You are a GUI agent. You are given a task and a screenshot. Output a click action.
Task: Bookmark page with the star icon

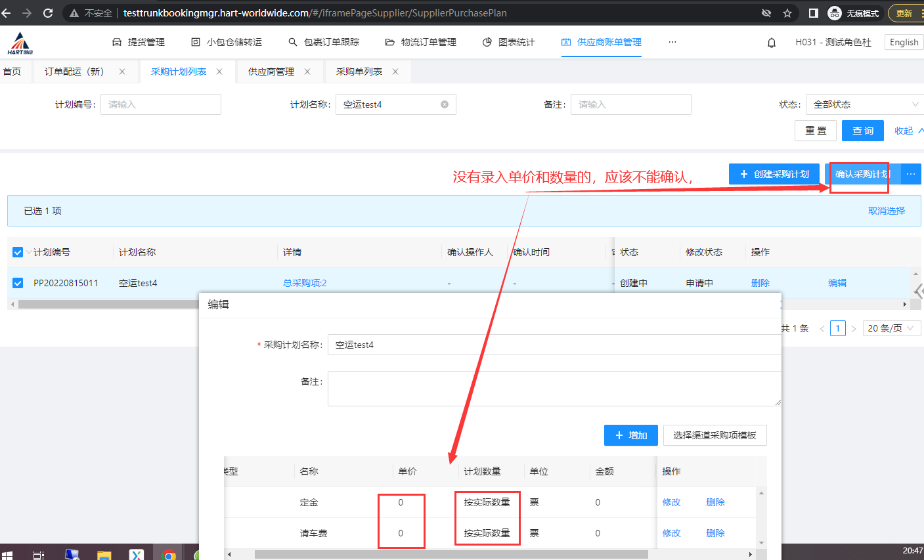point(787,13)
